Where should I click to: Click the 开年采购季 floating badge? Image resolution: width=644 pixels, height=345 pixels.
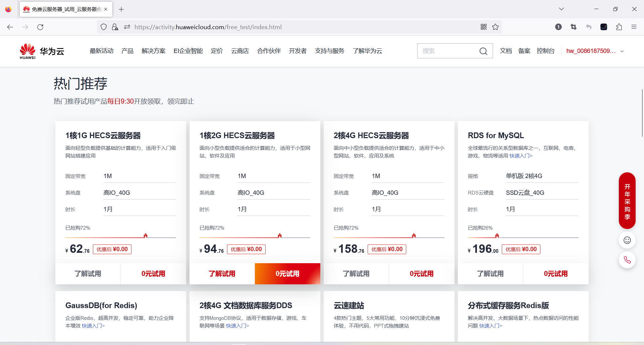[627, 201]
